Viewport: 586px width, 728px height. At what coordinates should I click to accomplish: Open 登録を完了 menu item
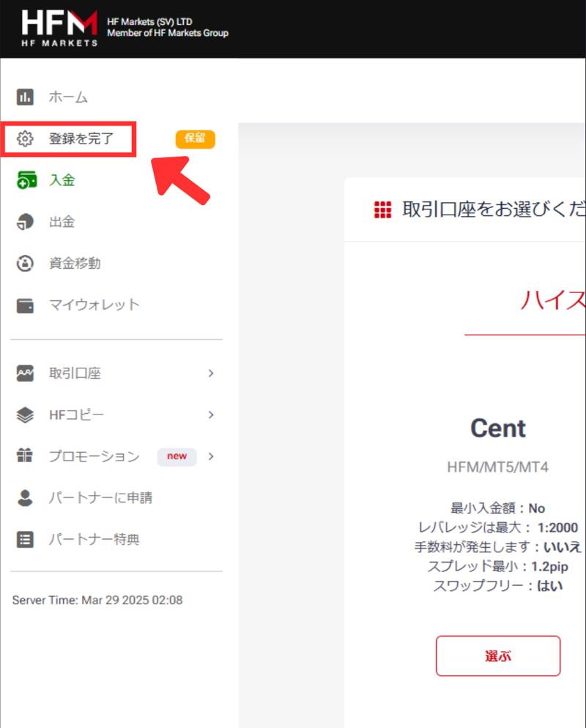coord(81,138)
